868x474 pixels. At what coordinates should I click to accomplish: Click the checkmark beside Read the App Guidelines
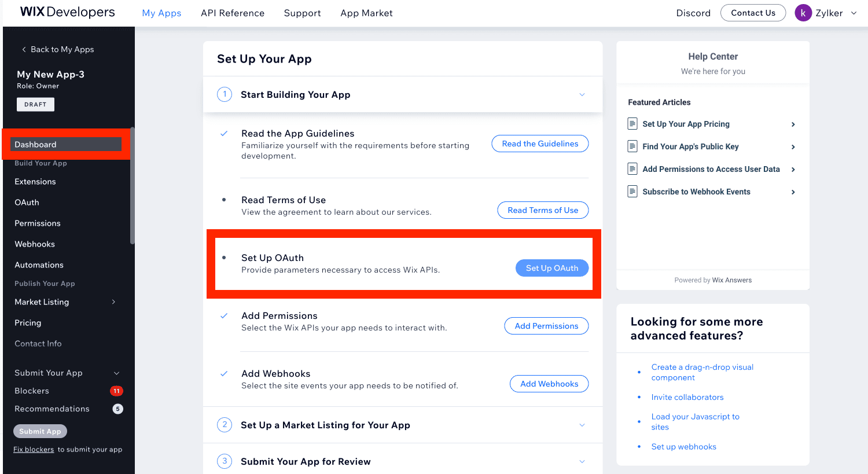(224, 134)
